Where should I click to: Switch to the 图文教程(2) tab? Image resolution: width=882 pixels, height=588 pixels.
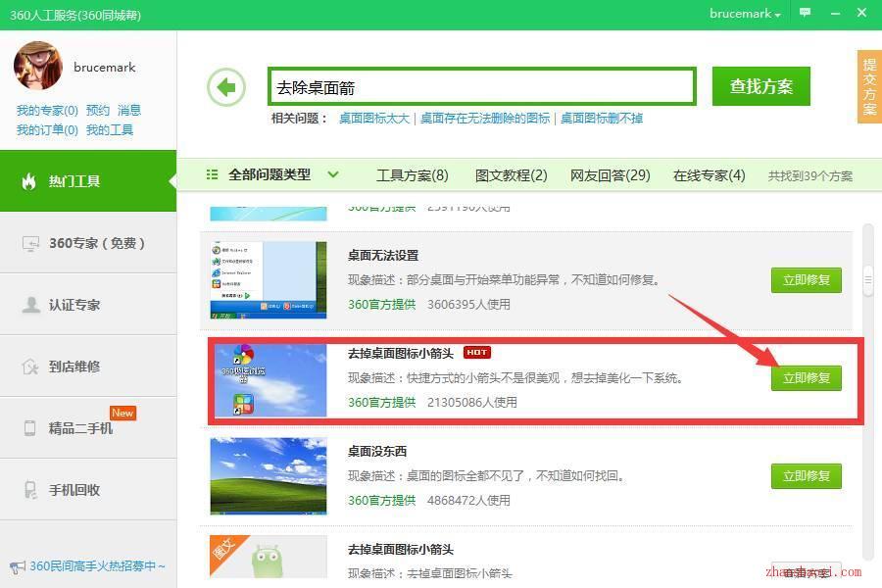click(512, 175)
